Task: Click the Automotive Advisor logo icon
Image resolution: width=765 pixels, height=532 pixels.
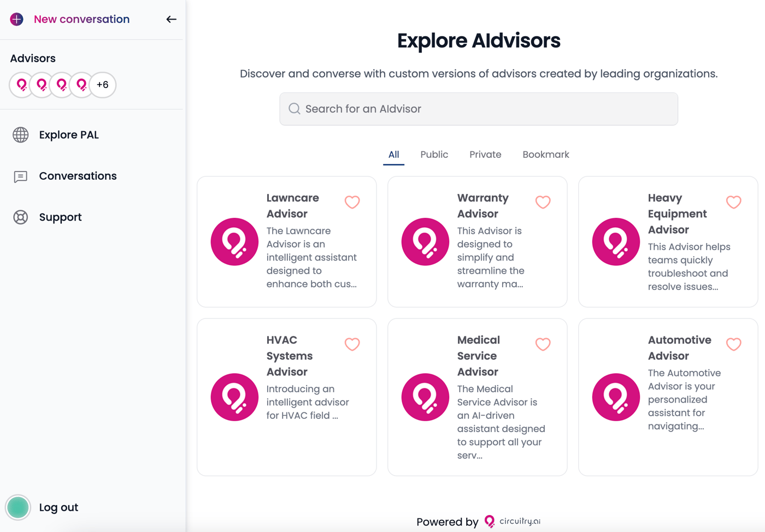Action: [x=616, y=397]
